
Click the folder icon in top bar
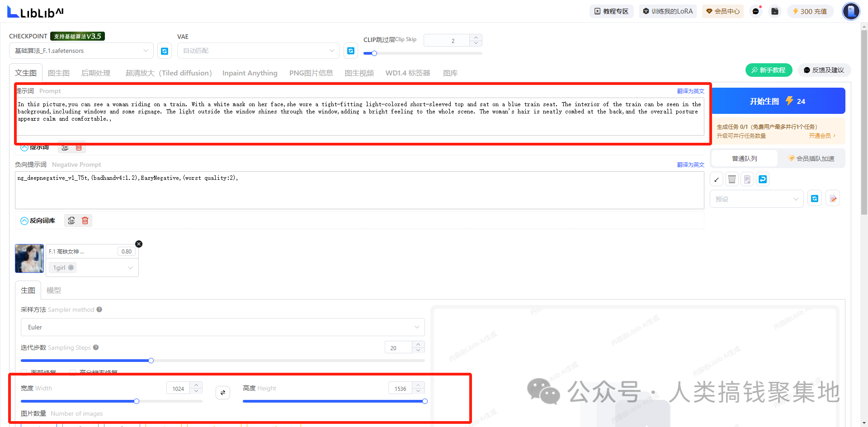[x=775, y=11]
